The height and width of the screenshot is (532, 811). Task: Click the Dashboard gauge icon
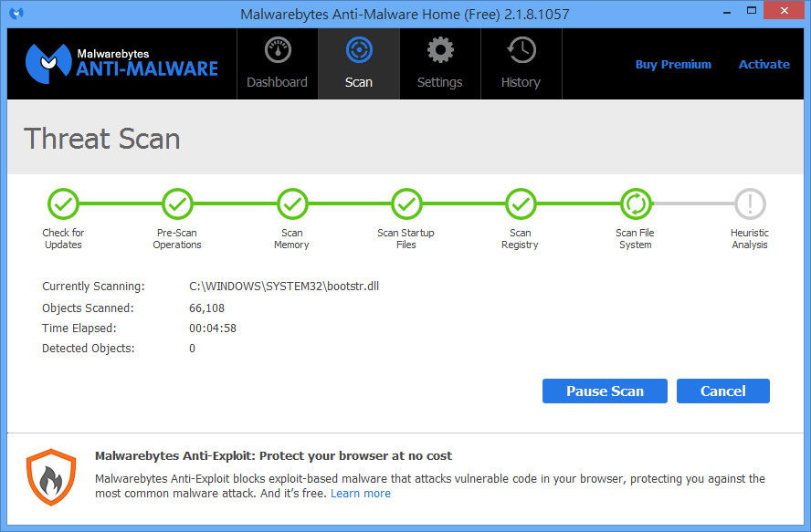pos(278,50)
